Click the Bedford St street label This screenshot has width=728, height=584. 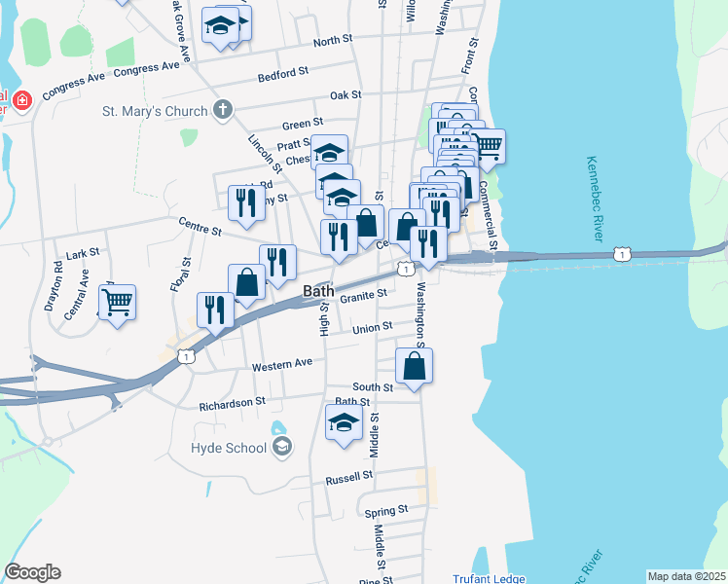click(x=283, y=74)
